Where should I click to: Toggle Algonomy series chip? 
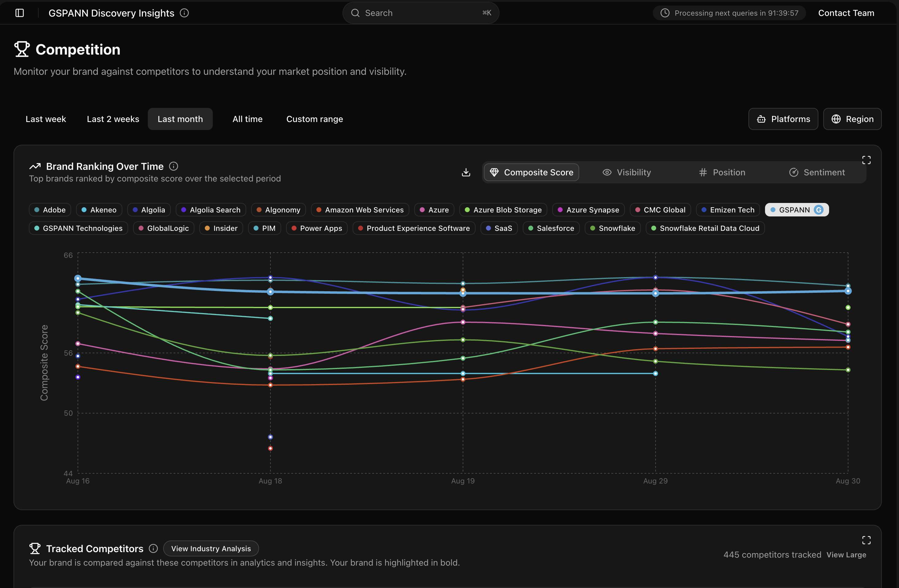(x=278, y=210)
